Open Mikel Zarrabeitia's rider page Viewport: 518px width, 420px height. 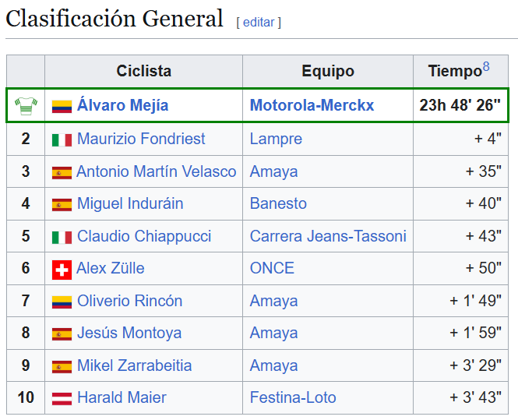(135, 365)
